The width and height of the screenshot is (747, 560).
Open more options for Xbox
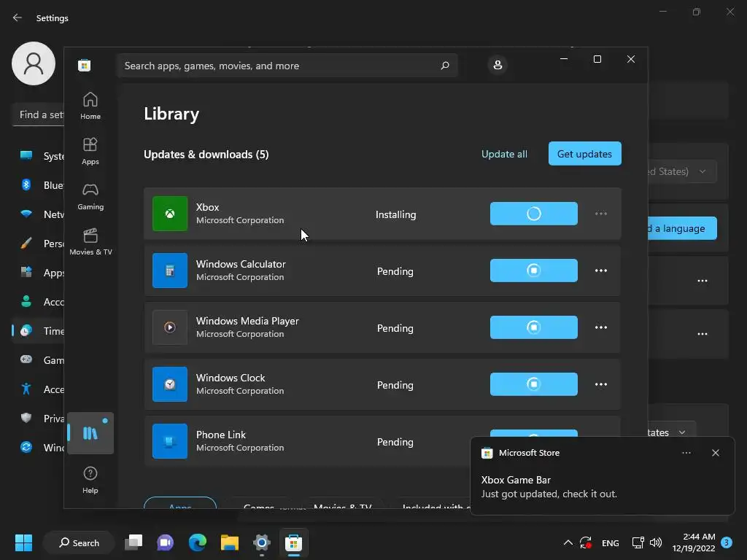tap(601, 214)
